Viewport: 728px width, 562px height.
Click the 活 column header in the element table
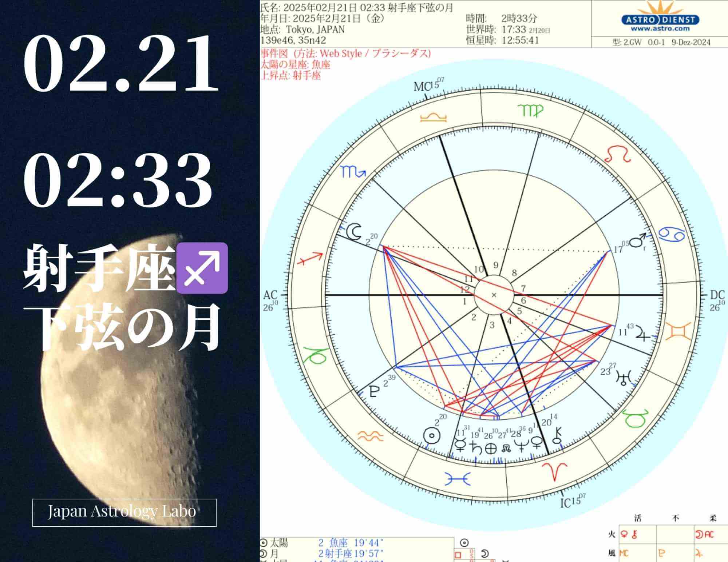638,518
